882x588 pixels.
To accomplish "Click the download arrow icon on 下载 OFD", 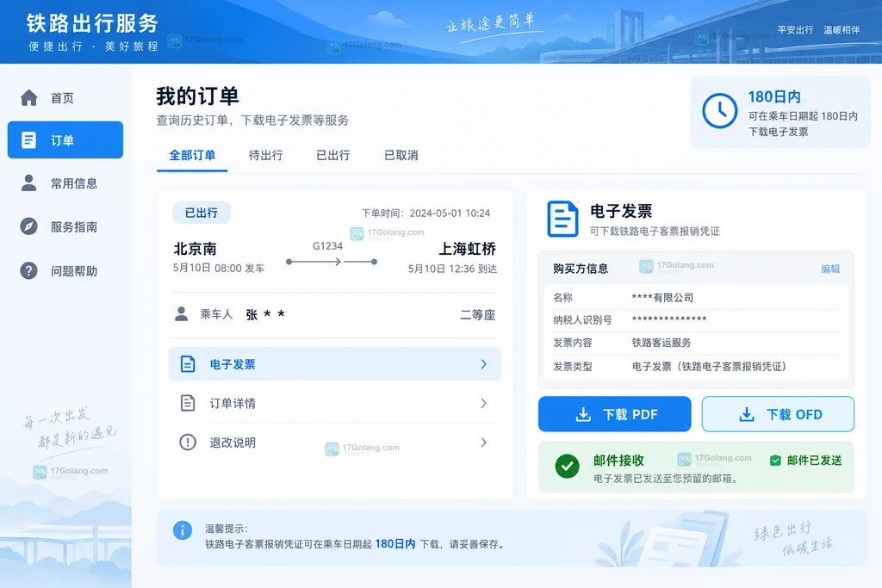I will [747, 415].
